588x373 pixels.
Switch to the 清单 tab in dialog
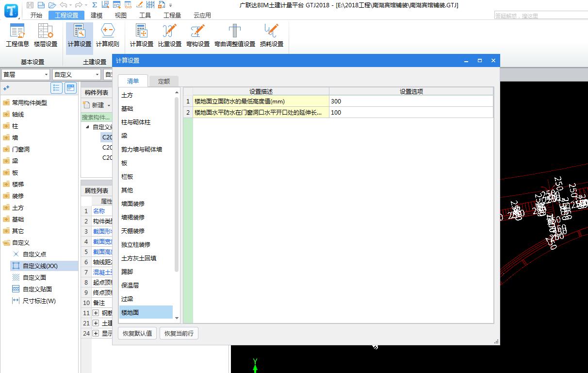(133, 81)
